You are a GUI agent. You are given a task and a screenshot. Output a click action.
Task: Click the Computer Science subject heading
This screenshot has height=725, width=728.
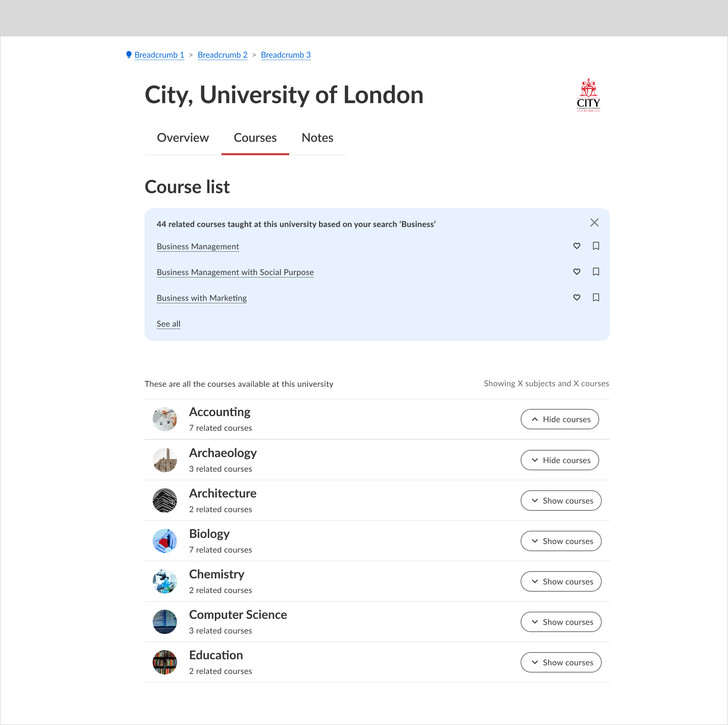click(x=238, y=615)
